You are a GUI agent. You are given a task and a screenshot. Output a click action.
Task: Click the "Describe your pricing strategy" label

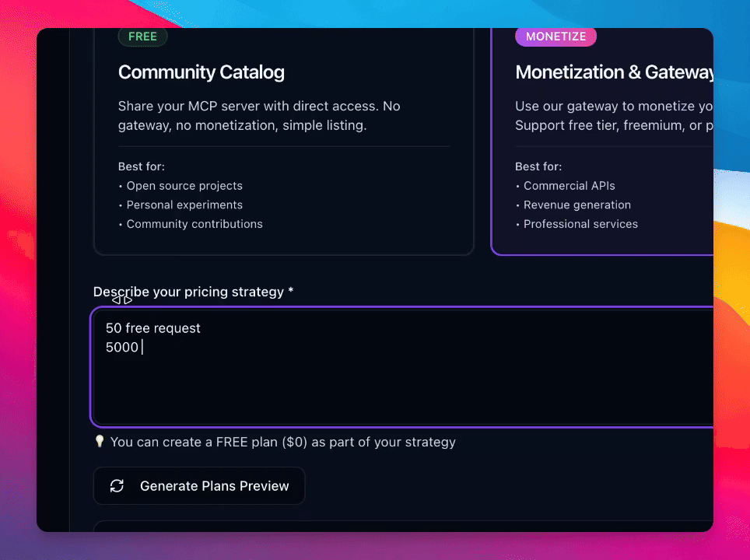(193, 292)
